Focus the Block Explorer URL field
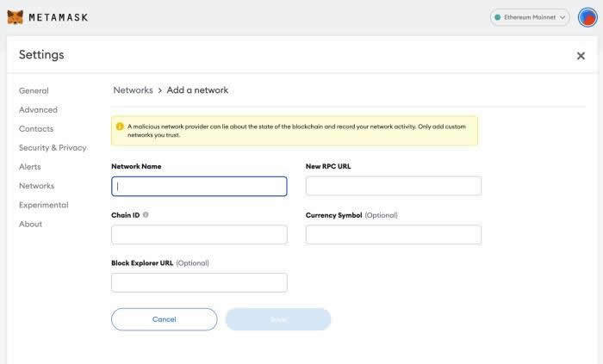 point(199,282)
